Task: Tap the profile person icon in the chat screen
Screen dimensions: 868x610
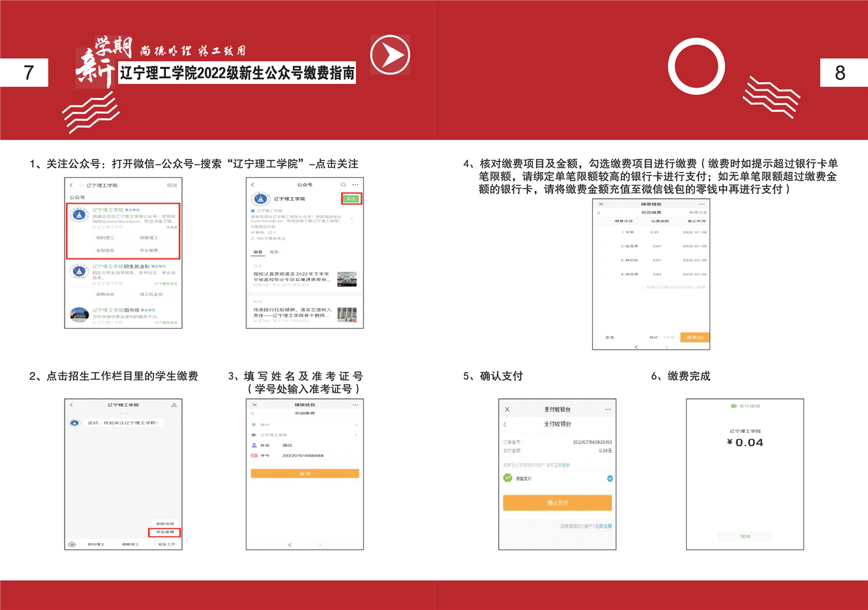Action: [174, 405]
